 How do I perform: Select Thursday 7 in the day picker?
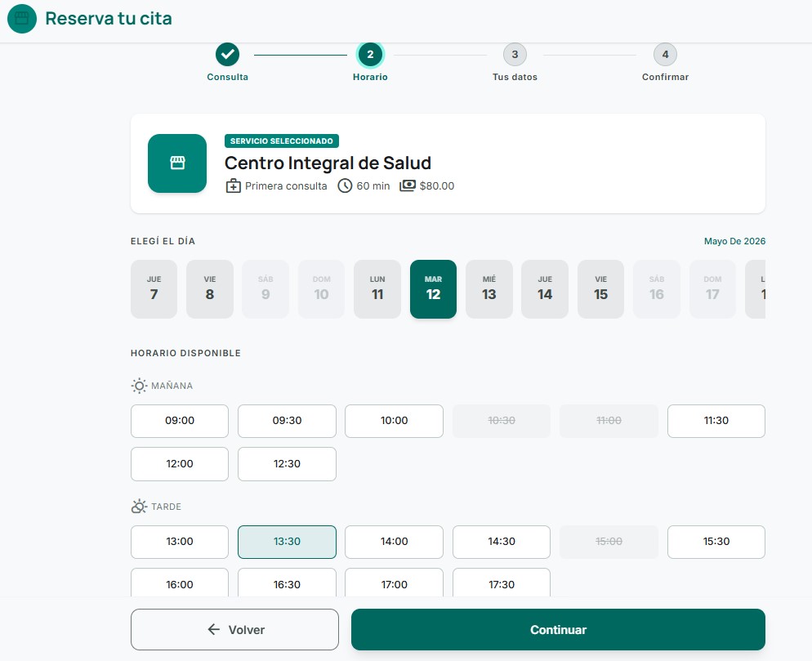tap(154, 289)
